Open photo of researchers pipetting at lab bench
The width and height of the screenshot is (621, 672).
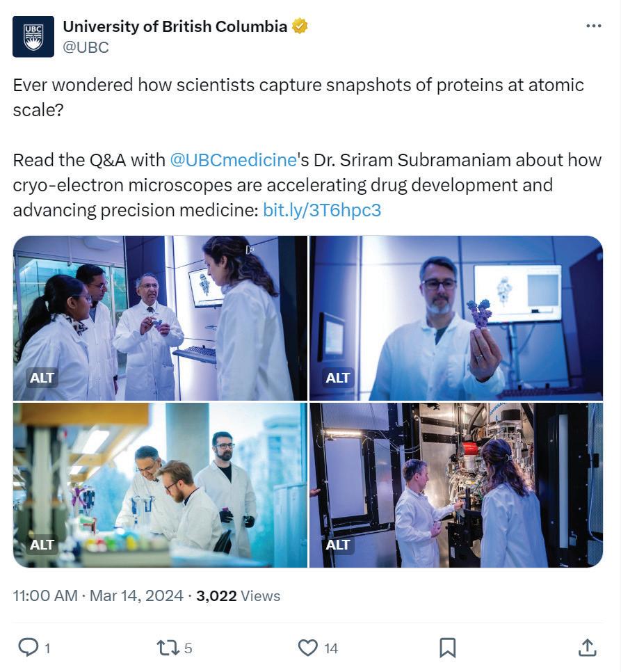(160, 485)
